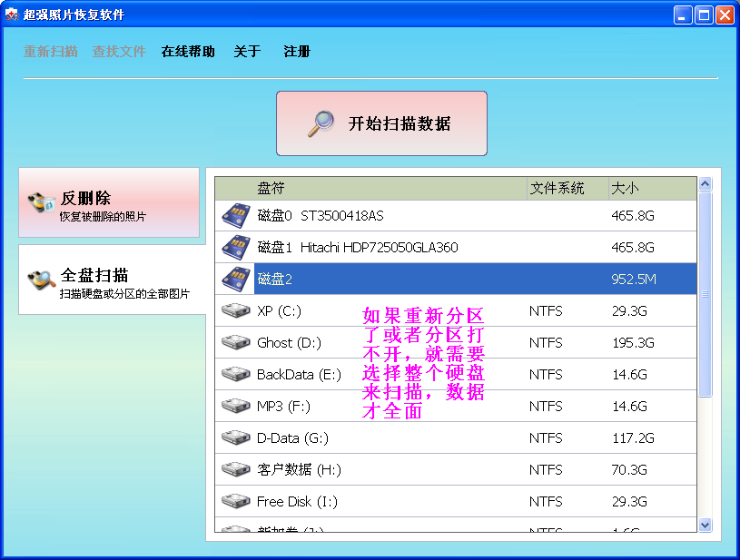
Task: Click the drive icon for XP (C:)
Action: click(x=236, y=310)
